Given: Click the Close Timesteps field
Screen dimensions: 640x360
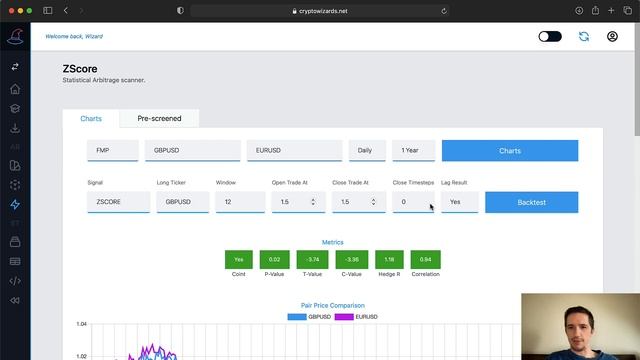Looking at the screenshot, I should point(413,202).
